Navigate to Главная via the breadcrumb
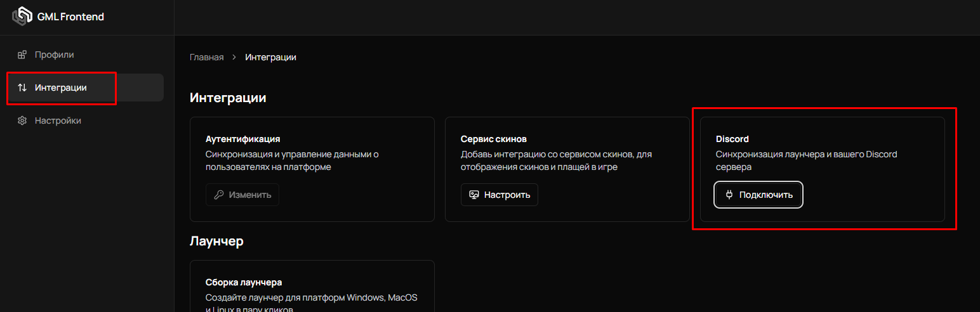The image size is (980, 312). tap(206, 58)
